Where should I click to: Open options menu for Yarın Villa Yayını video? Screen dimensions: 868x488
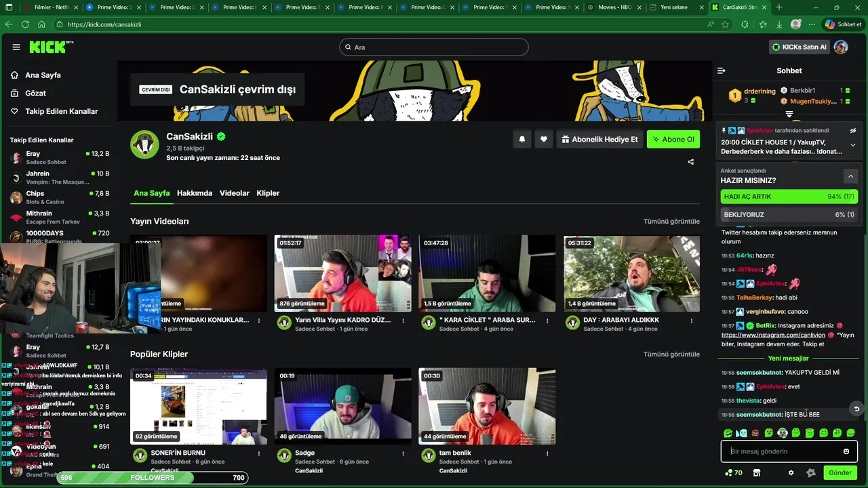pos(403,321)
